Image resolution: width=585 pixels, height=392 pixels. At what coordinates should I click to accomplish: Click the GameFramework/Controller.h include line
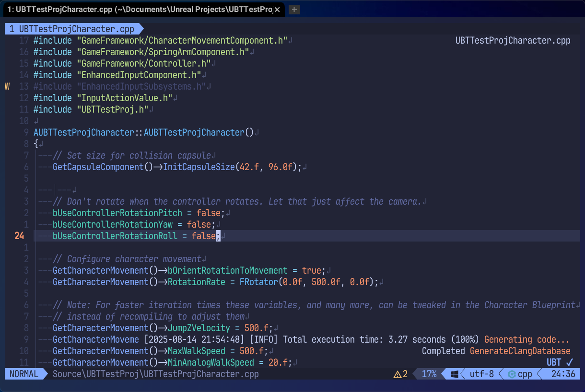coord(122,63)
